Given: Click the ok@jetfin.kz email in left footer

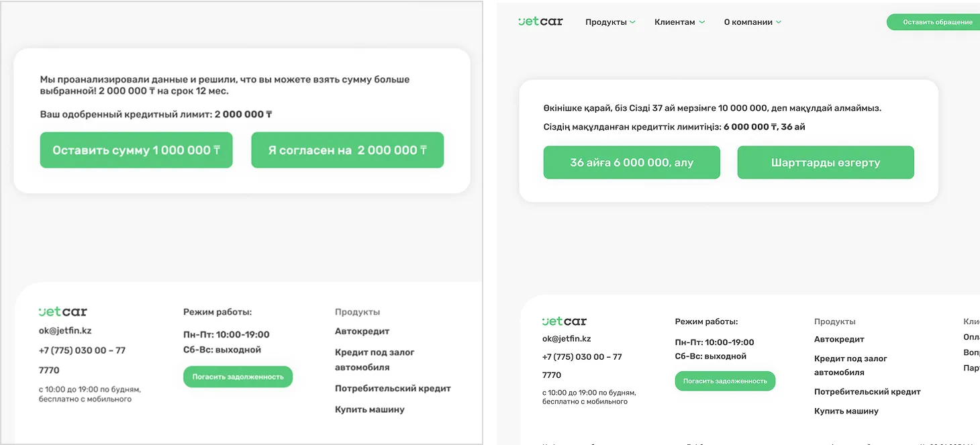Looking at the screenshot, I should point(65,330).
